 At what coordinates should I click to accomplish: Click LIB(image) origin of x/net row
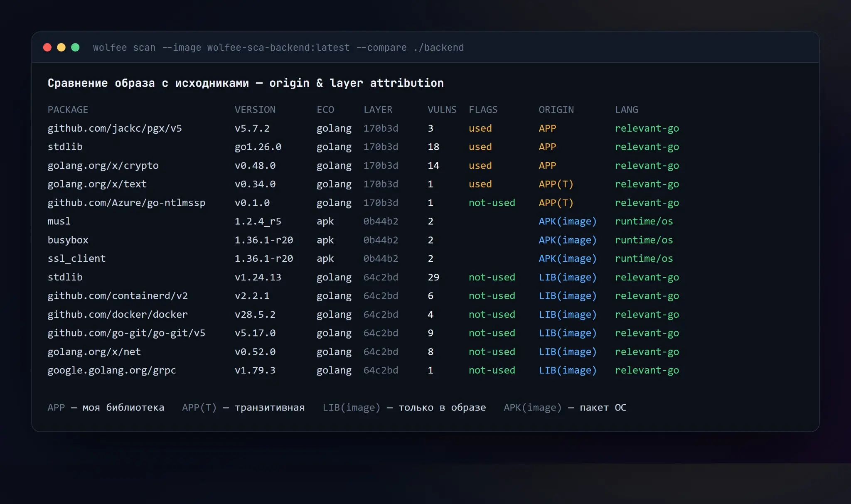568,352
